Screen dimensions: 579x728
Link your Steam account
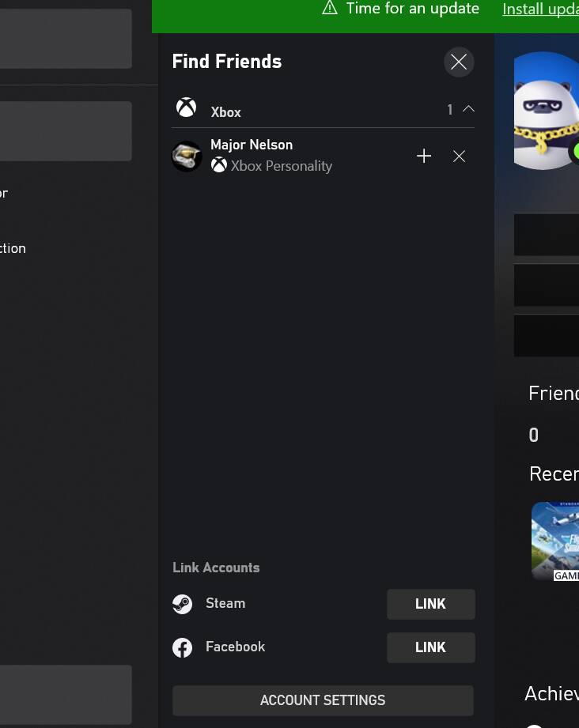coord(431,604)
